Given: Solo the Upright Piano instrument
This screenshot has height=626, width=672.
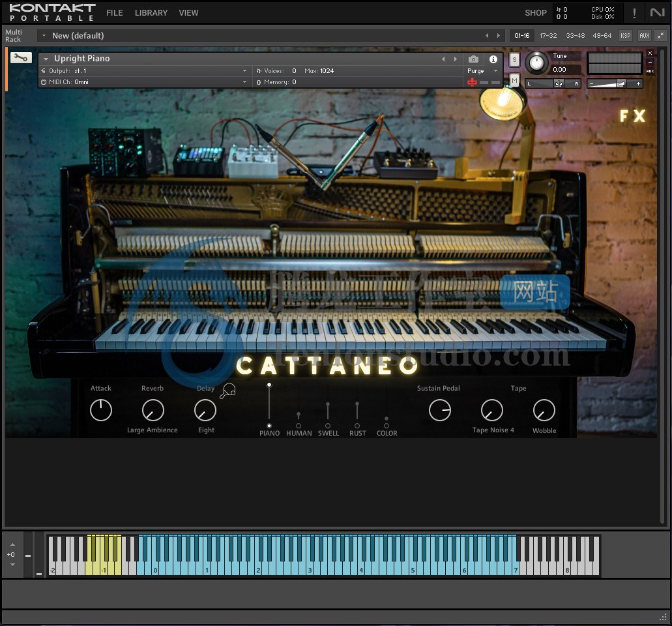Looking at the screenshot, I should [514, 59].
